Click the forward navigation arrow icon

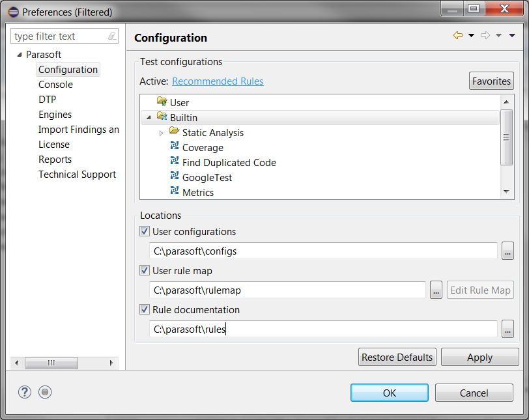coord(485,35)
